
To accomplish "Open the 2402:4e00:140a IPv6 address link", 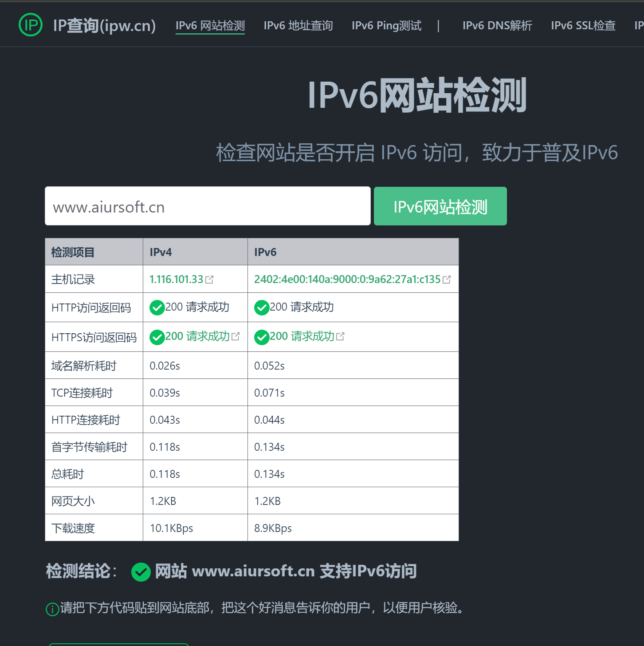I will tap(347, 280).
